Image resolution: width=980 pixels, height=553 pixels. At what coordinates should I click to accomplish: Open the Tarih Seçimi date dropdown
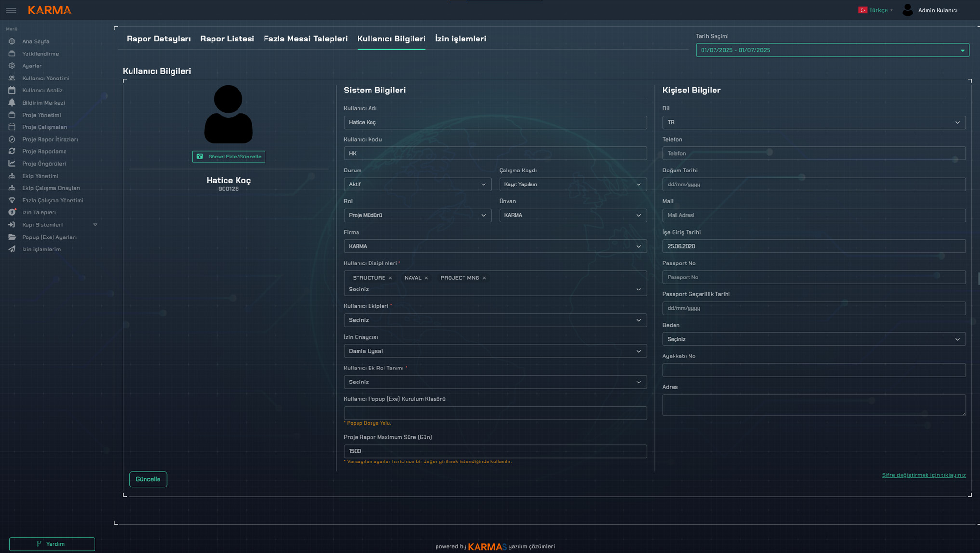(832, 50)
